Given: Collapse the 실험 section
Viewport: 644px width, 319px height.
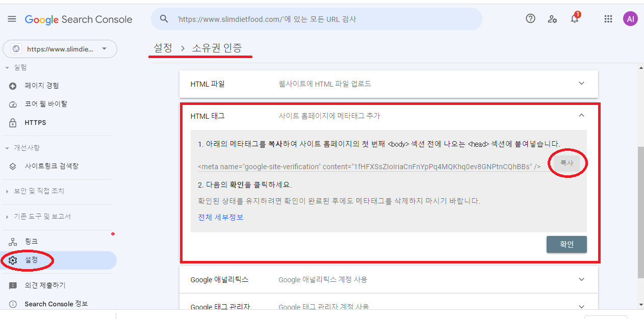Looking at the screenshot, I should (x=7, y=67).
